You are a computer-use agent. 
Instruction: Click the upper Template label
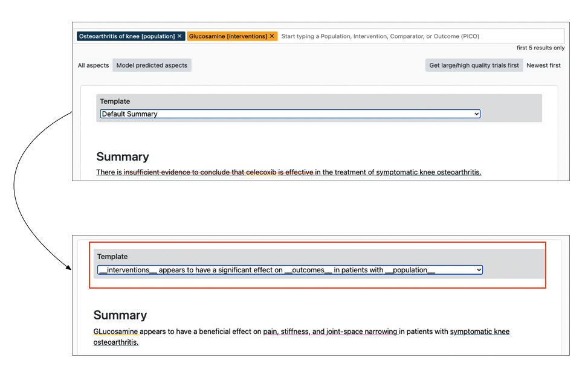click(115, 101)
